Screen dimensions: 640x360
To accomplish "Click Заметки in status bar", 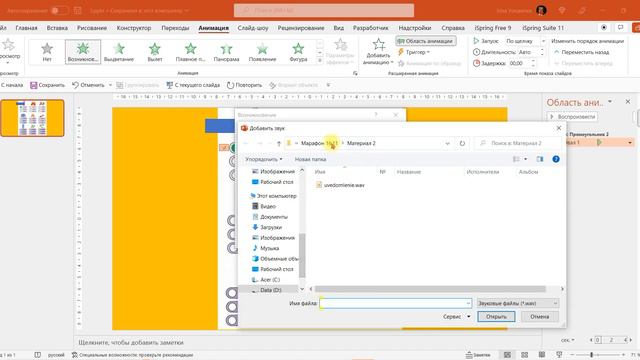I will (478, 355).
